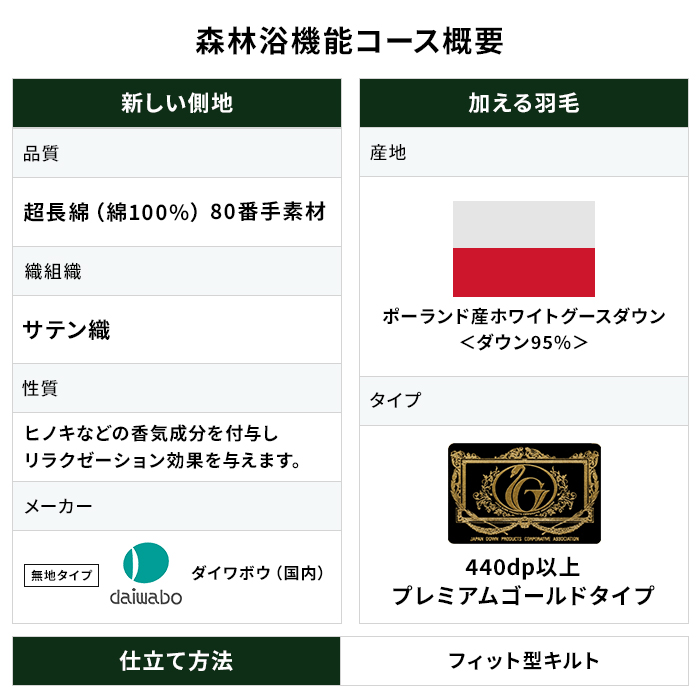Click the 織組織 row label
The height and width of the screenshot is (700, 700).
coord(52,271)
